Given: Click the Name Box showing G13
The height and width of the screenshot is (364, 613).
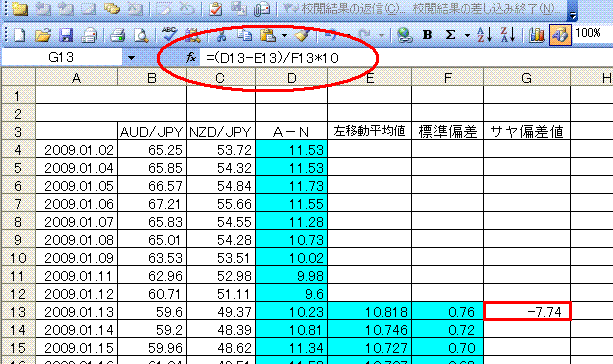Looking at the screenshot, I should [62, 58].
